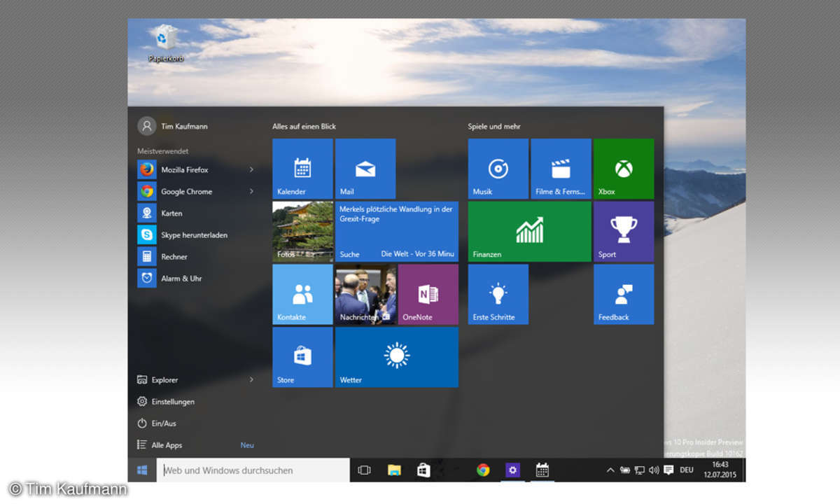
Task: Open the Finanzen tile
Action: tap(530, 232)
